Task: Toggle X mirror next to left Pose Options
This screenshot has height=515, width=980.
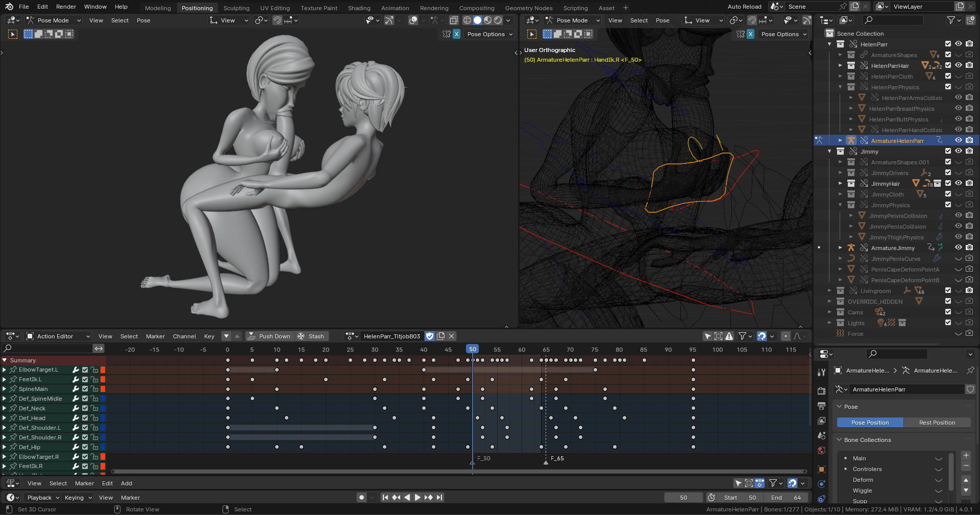Action: coord(456,34)
